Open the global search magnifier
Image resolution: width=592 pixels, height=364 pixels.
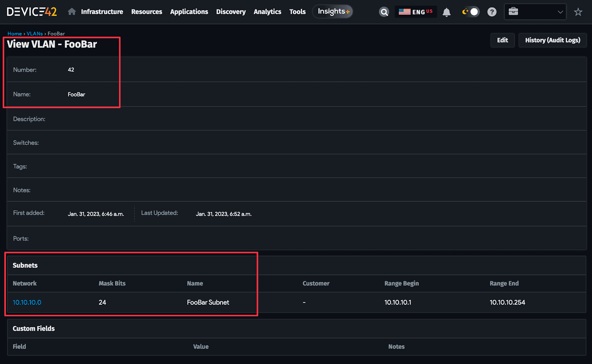point(384,11)
